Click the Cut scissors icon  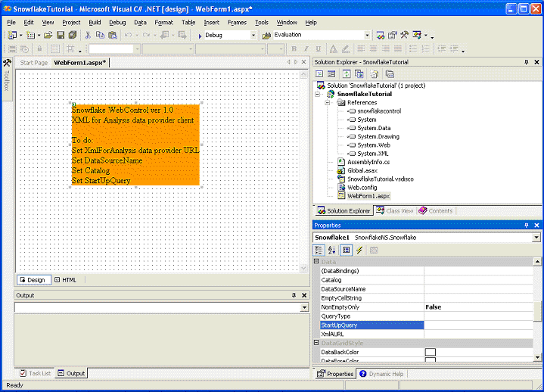(x=88, y=35)
